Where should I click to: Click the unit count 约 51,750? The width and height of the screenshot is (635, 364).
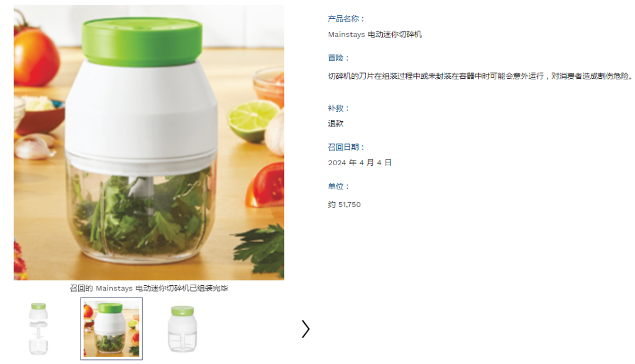pyautogui.click(x=344, y=205)
